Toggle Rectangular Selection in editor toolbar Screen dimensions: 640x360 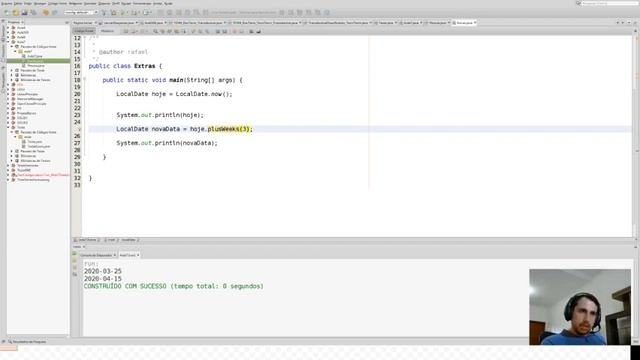184,31
